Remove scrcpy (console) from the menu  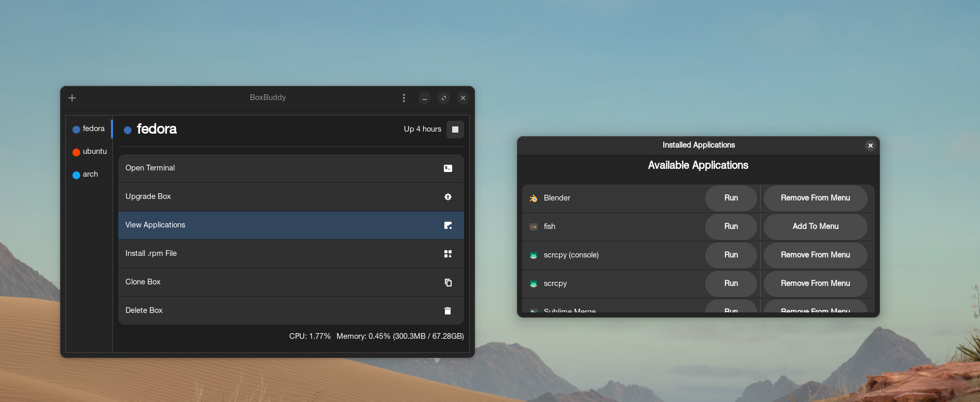coord(816,255)
